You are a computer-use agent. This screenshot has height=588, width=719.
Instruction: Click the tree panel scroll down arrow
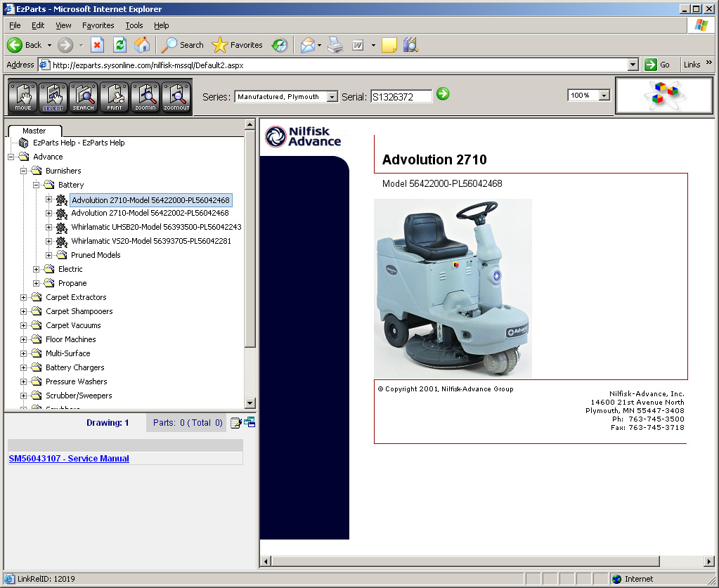[x=250, y=403]
